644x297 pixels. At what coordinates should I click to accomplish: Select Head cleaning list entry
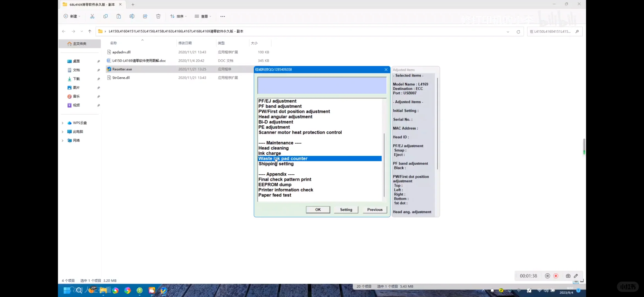(x=273, y=148)
